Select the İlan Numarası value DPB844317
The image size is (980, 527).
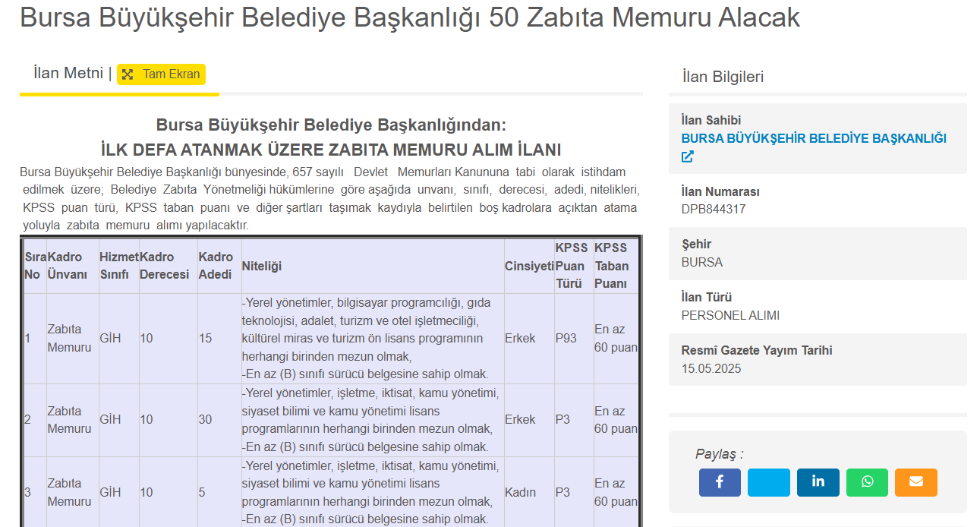tap(714, 210)
